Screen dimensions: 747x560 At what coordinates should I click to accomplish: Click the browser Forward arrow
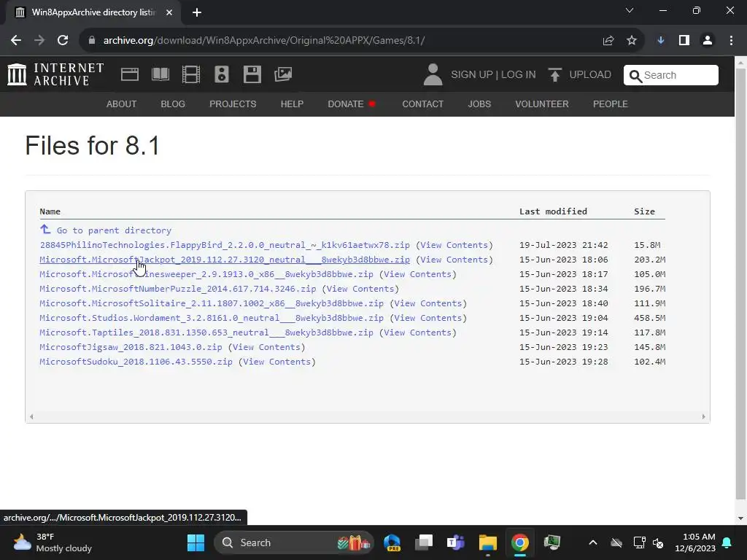(39, 41)
